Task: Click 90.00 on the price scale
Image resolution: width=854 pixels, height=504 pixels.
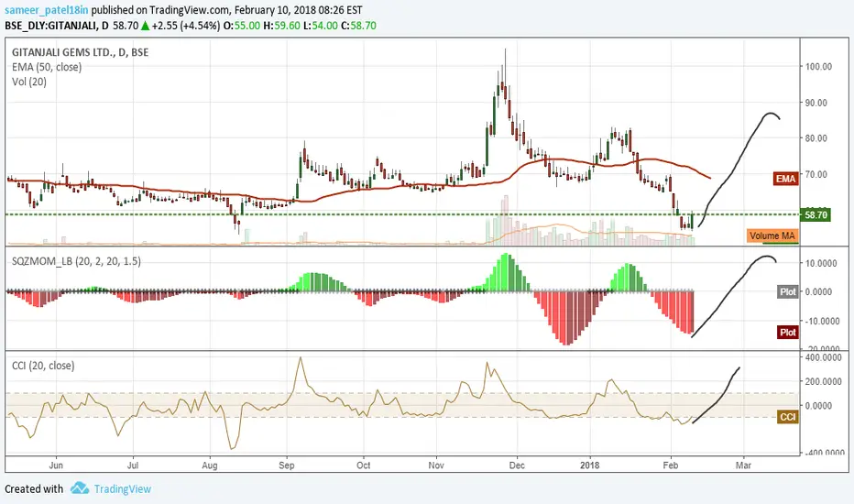Action: pyautogui.click(x=816, y=103)
